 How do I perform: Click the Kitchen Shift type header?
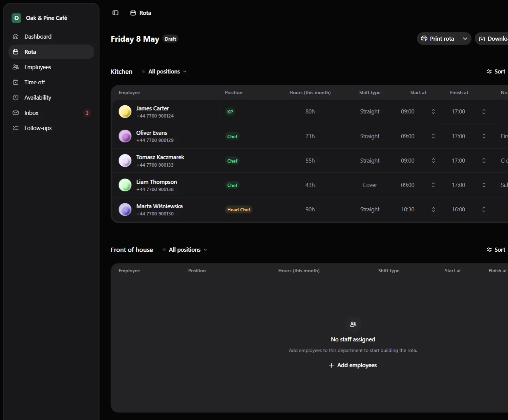[x=370, y=92]
